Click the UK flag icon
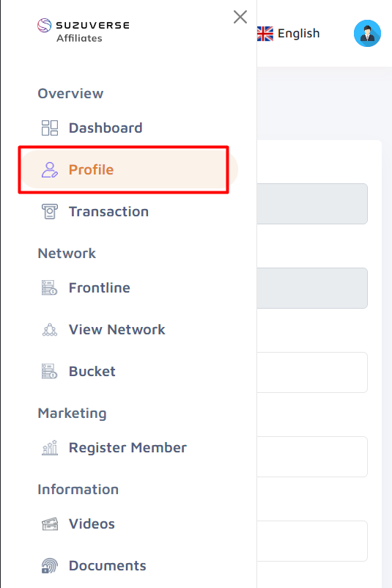The width and height of the screenshot is (392, 588). [265, 34]
